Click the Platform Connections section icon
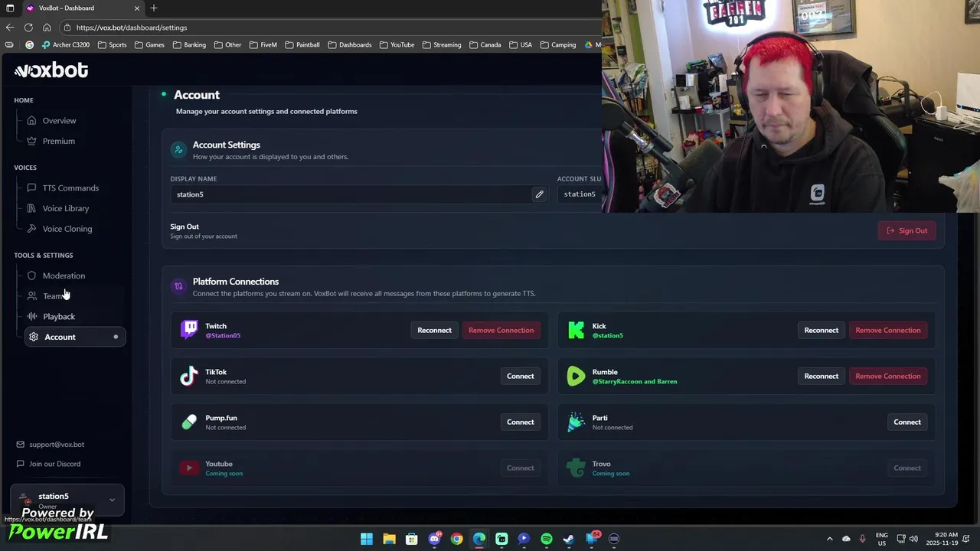This screenshot has height=551, width=980. coord(178,286)
